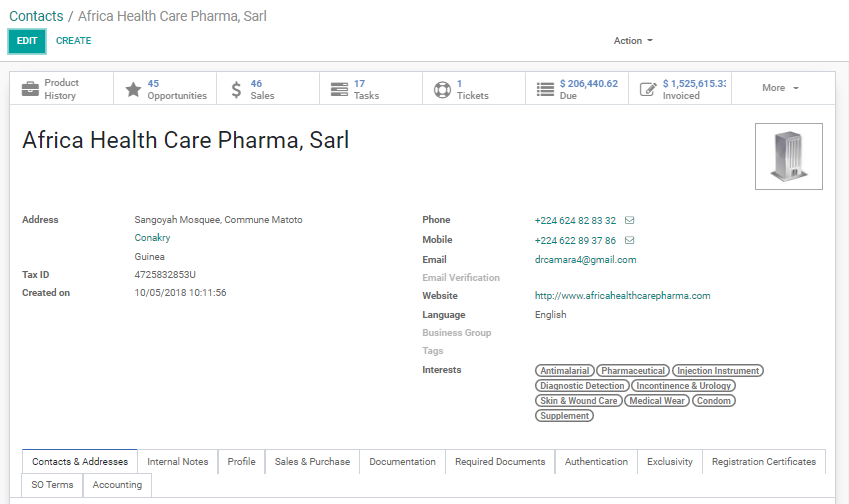Click phone number +224 624 82 83 32
This screenshot has height=504, width=849.
575,220
